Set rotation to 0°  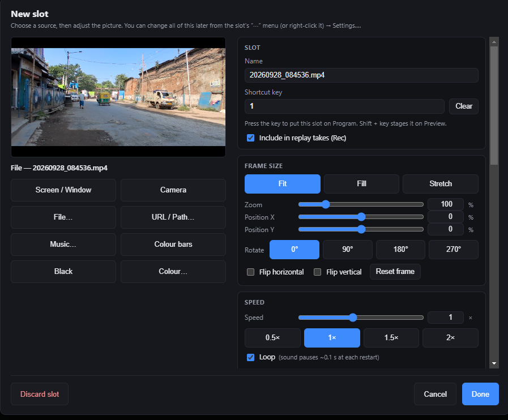(x=294, y=250)
